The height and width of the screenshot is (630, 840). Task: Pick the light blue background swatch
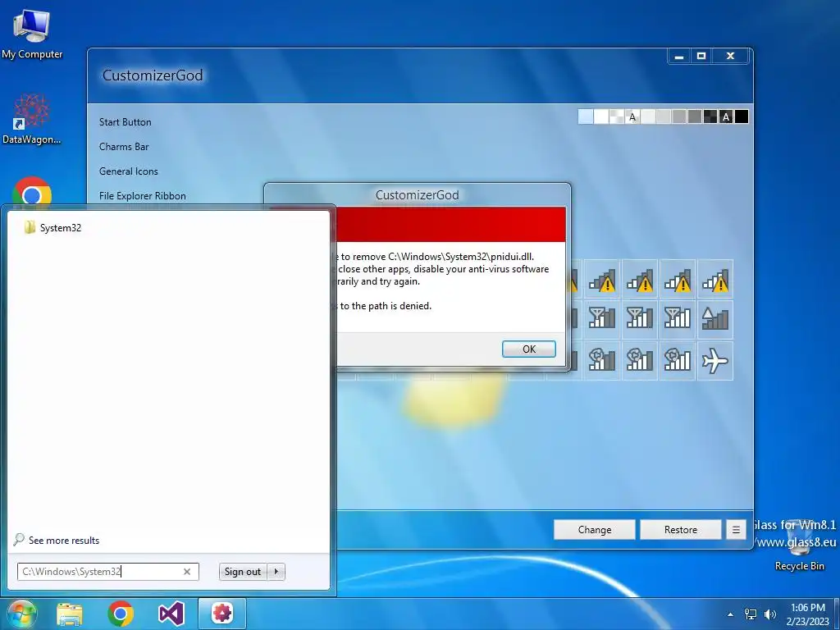point(586,116)
